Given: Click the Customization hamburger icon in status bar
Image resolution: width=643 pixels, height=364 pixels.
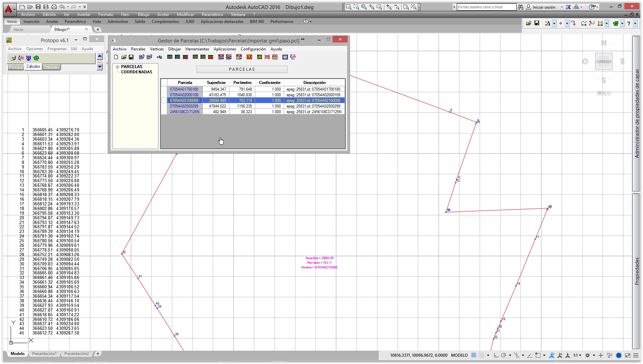Looking at the screenshot, I should coord(636,355).
